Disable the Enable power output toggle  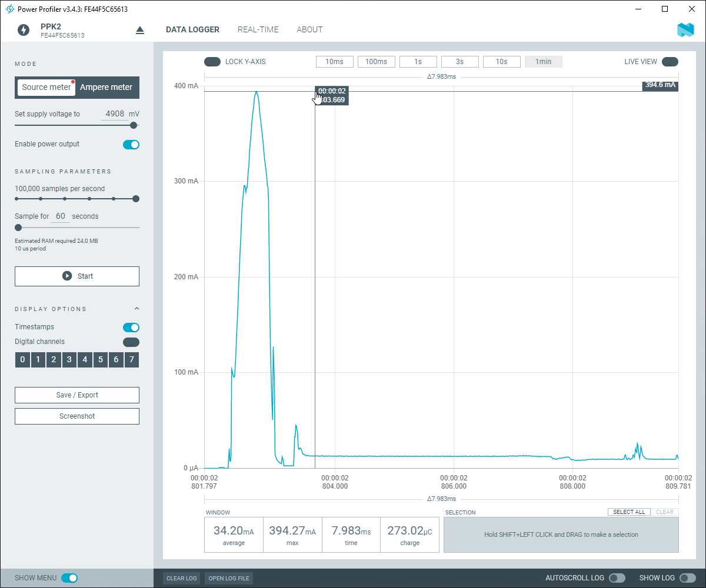pos(131,144)
